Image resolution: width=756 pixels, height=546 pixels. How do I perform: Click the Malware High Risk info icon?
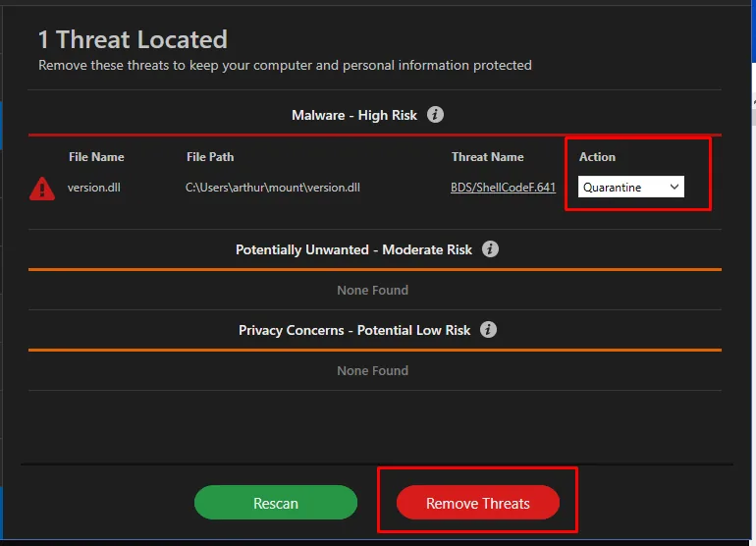[435, 115]
